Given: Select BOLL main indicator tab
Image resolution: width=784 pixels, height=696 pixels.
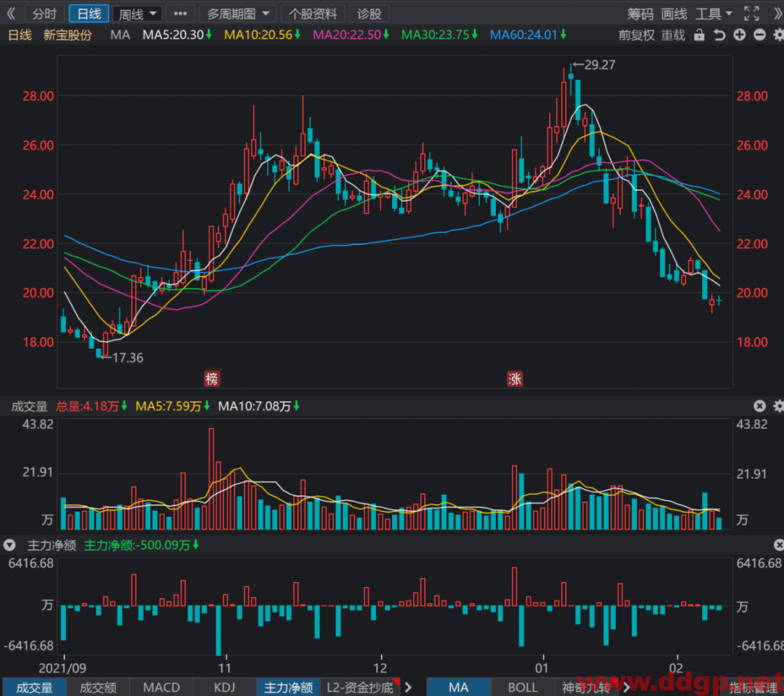Looking at the screenshot, I should [x=522, y=688].
